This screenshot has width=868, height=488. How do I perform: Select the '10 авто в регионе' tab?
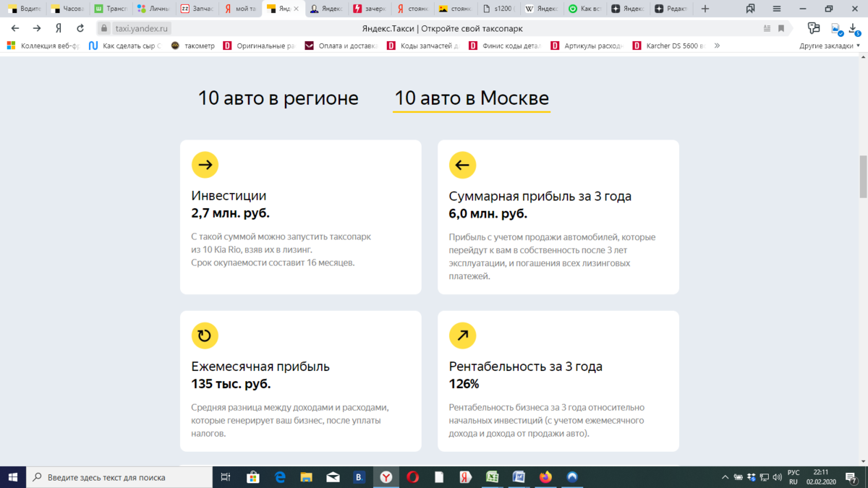tap(278, 98)
